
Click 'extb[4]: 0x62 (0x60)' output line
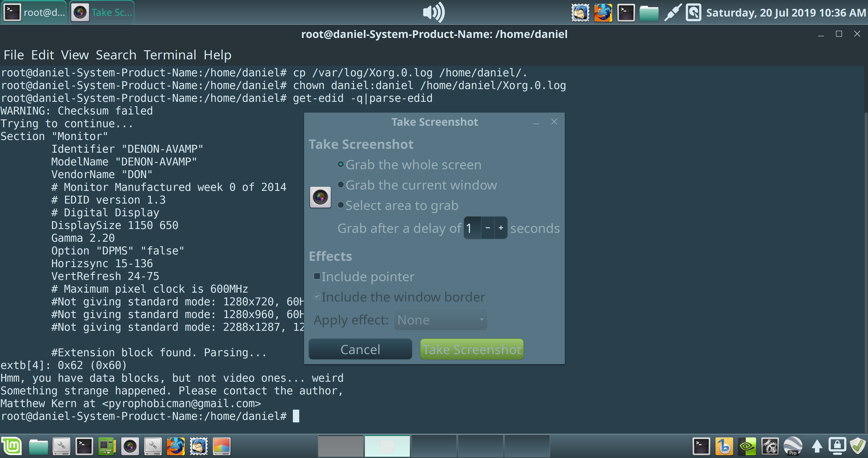pyautogui.click(x=64, y=365)
